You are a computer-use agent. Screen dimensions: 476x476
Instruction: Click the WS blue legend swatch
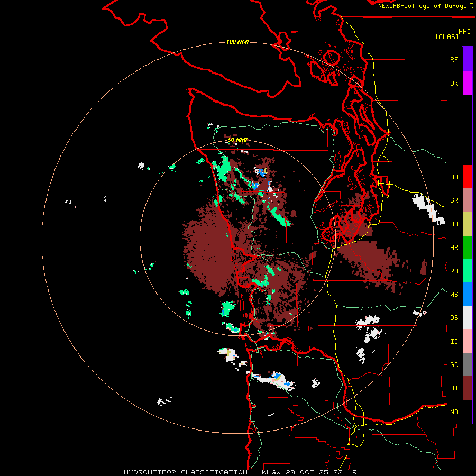tap(467, 294)
